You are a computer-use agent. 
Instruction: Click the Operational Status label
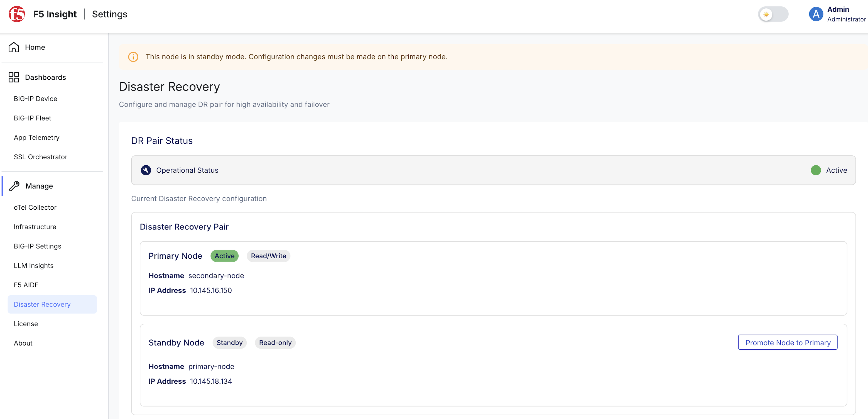pos(187,170)
